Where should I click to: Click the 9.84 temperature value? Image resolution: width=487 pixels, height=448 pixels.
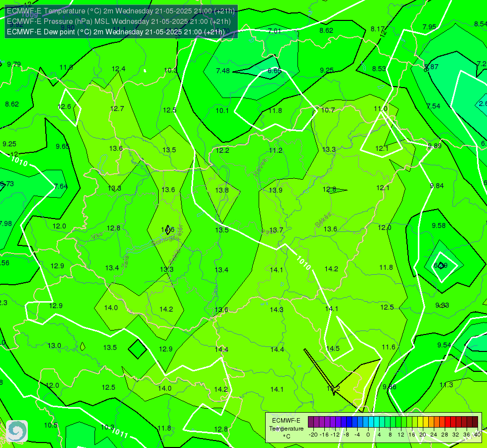[x=437, y=186]
